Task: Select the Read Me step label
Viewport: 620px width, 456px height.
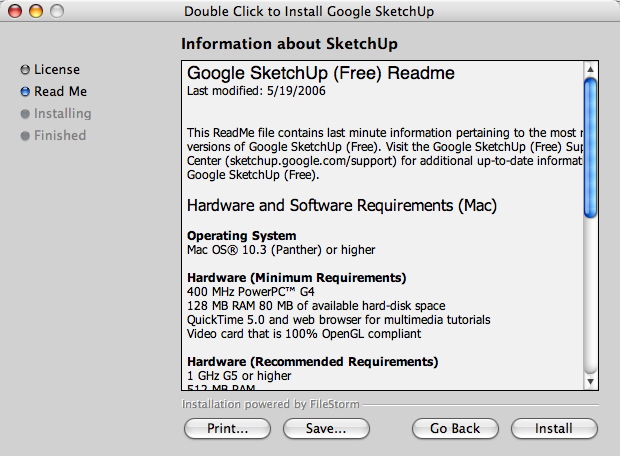Action: pyautogui.click(x=61, y=92)
